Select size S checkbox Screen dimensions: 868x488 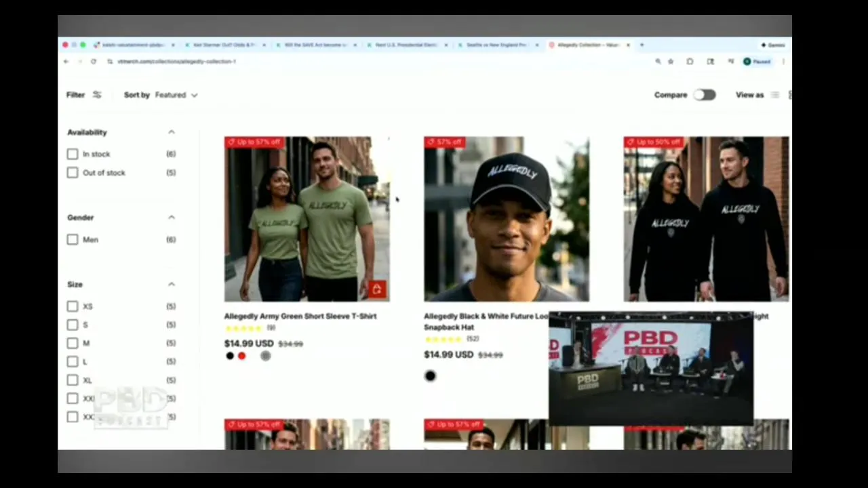(x=73, y=325)
